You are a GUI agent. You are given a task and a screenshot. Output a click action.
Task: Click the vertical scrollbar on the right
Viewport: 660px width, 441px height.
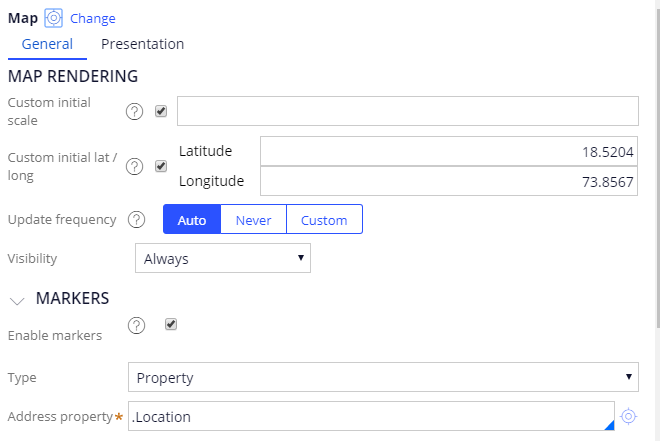pyautogui.click(x=658, y=168)
